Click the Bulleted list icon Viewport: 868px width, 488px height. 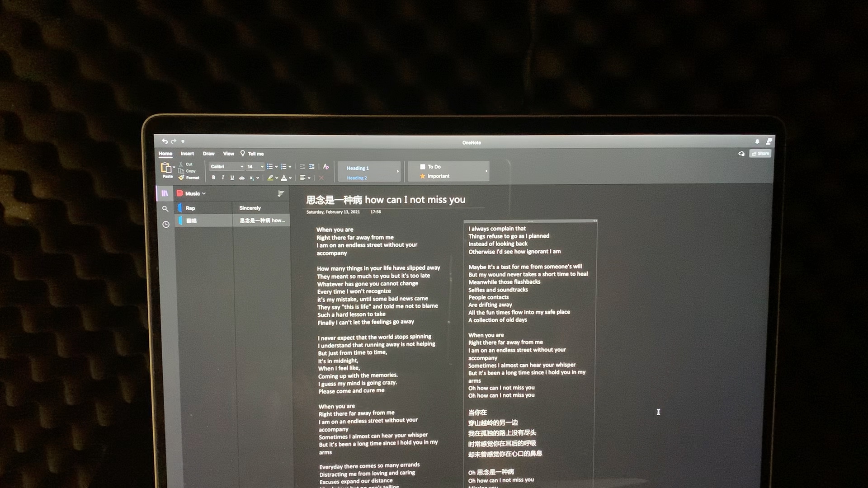click(269, 167)
